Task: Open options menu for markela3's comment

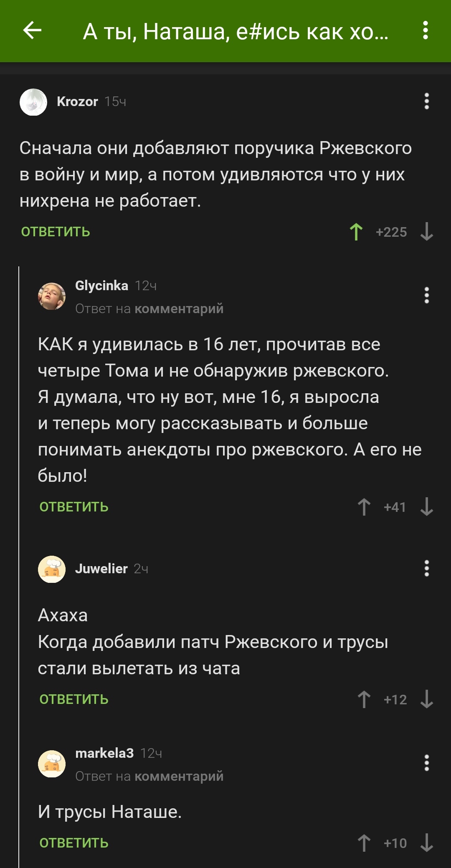Action: 426,763
